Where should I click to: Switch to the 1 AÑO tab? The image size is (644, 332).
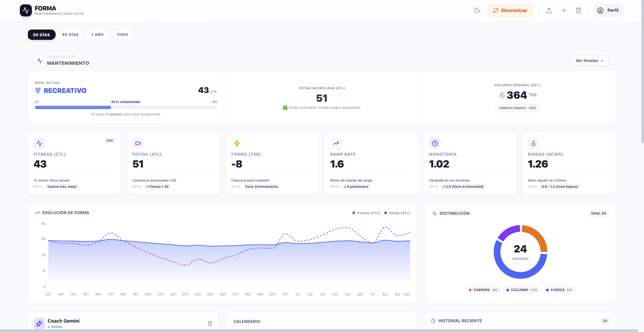[98, 35]
